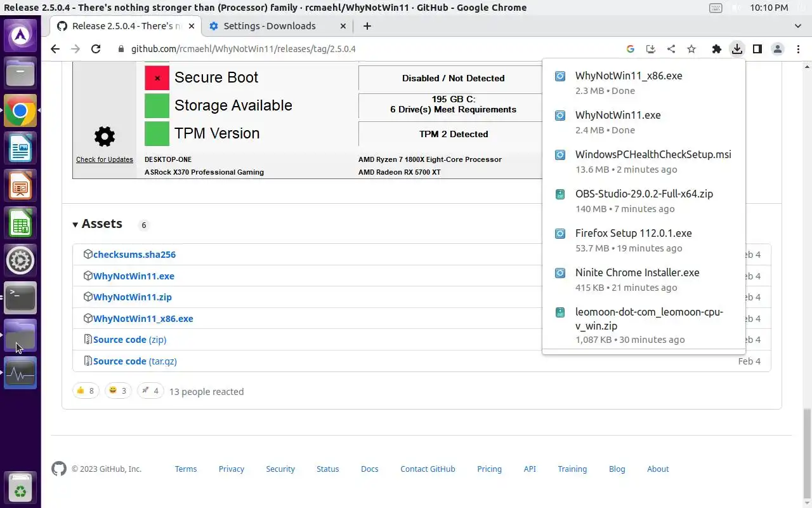This screenshot has height=508, width=812.
Task: Open Chrome three-dot menu
Action: coord(798,49)
